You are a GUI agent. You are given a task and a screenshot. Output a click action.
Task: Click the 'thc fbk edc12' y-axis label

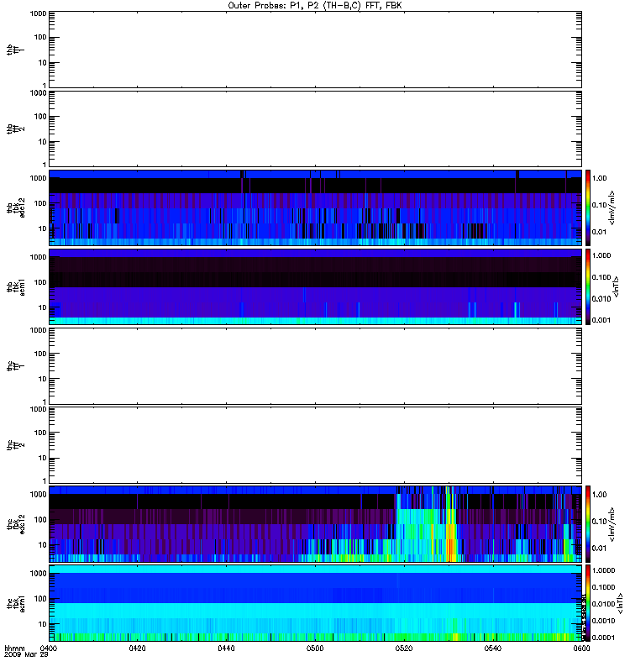16,523
